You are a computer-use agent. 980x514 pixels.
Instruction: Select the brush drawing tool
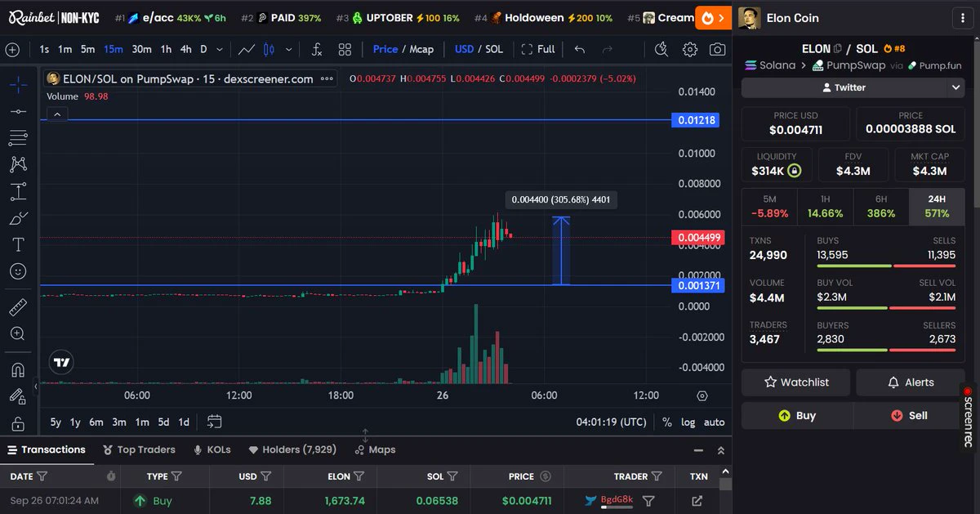[x=18, y=218]
